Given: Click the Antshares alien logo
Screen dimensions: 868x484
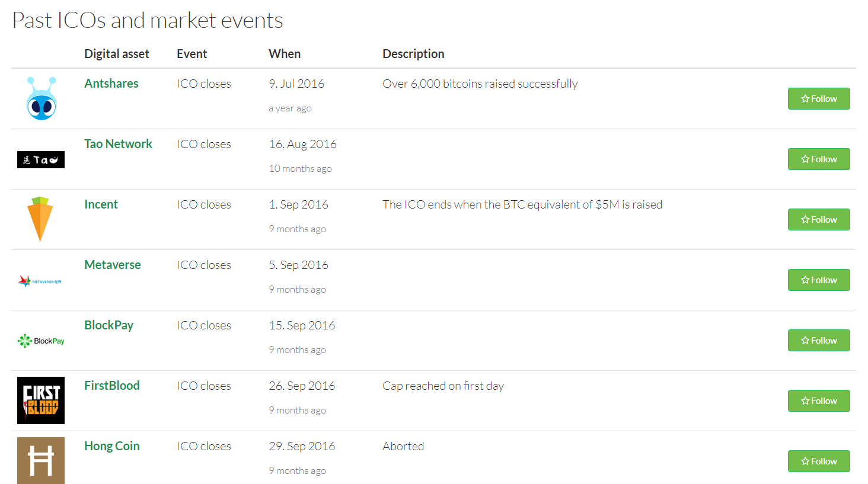Looking at the screenshot, I should [x=40, y=98].
